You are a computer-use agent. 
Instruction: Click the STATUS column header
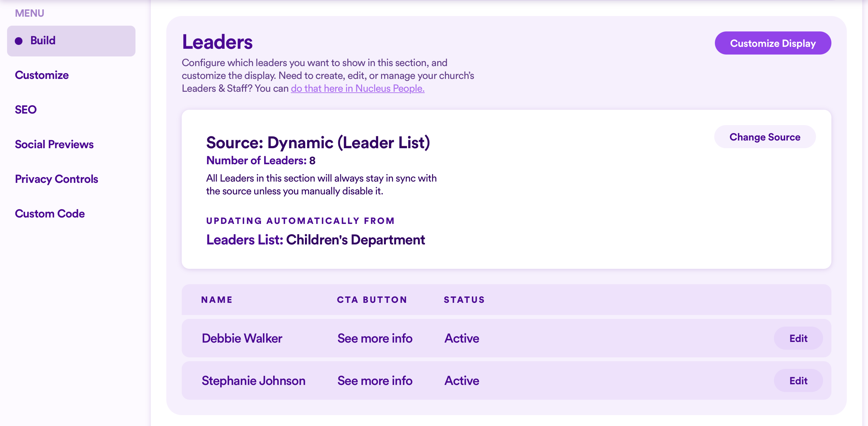(x=464, y=300)
